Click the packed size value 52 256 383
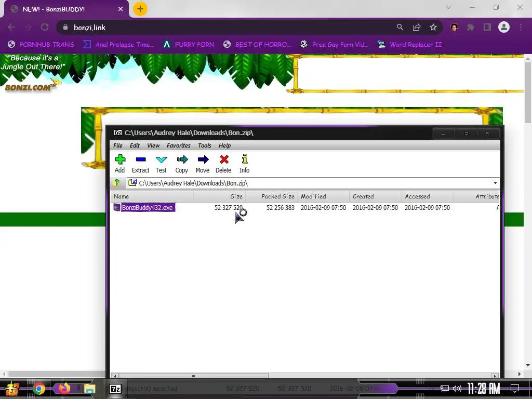532x399 pixels. pos(280,207)
